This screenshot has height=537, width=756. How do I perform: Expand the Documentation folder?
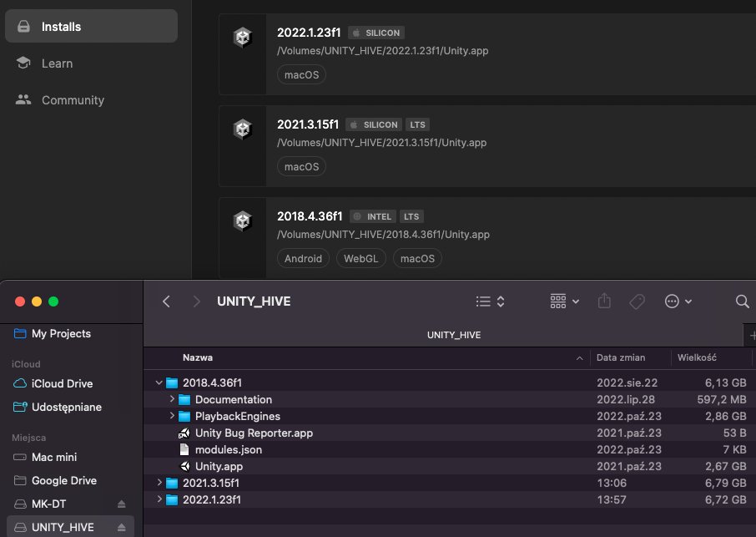tap(172, 399)
